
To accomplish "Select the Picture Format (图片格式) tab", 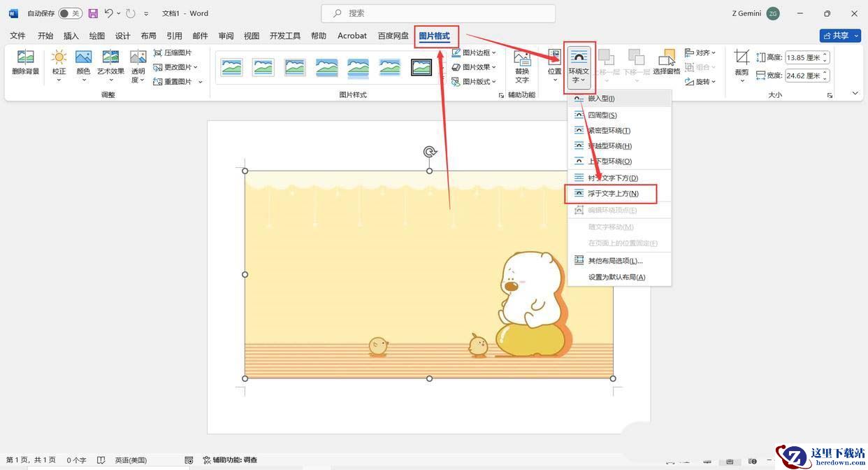I will (x=435, y=36).
